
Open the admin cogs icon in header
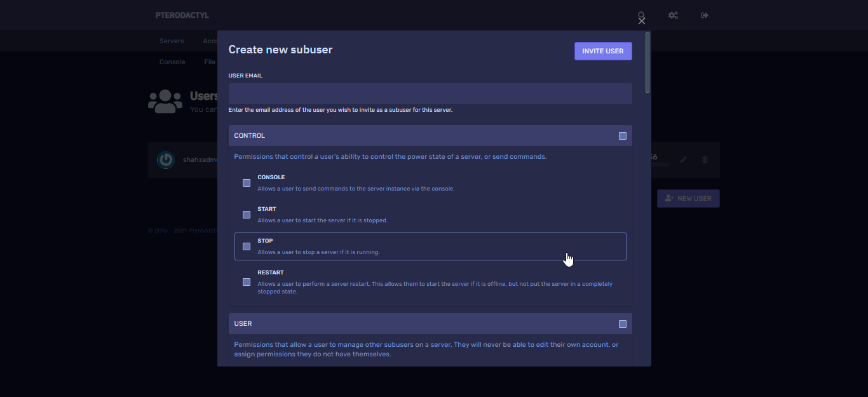point(673,15)
